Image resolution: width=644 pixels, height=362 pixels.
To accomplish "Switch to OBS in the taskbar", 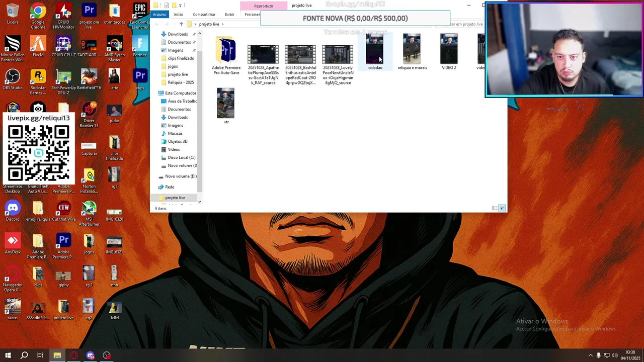I will pos(107,355).
